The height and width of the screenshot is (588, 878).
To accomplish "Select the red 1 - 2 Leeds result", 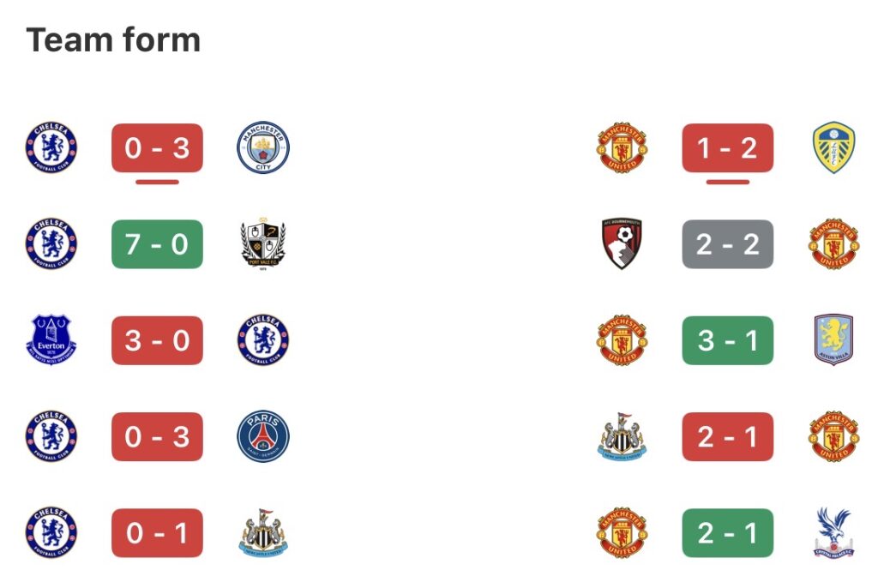I will 727,147.
